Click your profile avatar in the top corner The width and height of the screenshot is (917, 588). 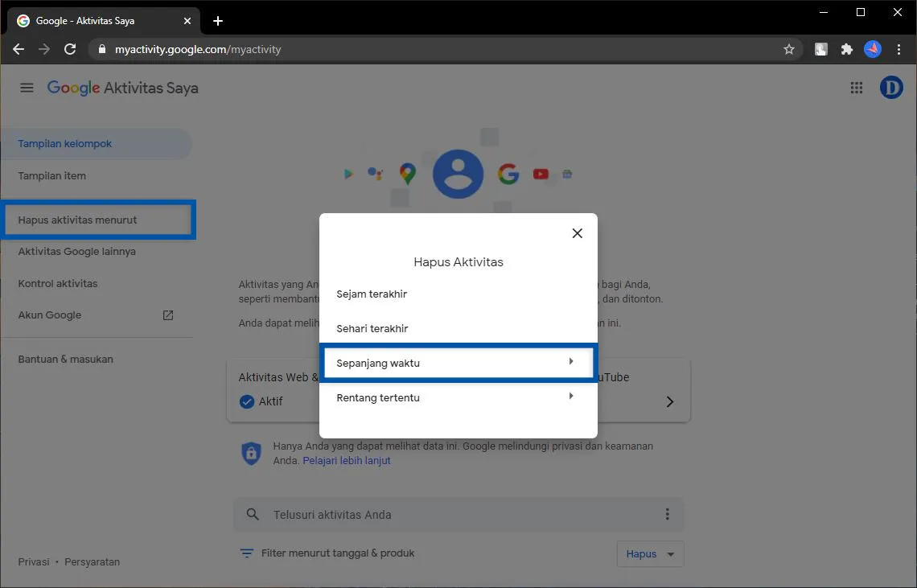pyautogui.click(x=891, y=88)
